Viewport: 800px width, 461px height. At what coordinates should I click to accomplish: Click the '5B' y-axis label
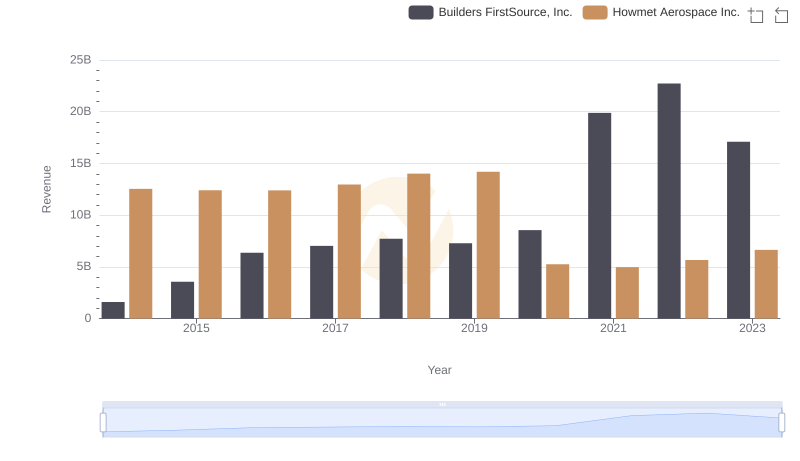tap(84, 267)
